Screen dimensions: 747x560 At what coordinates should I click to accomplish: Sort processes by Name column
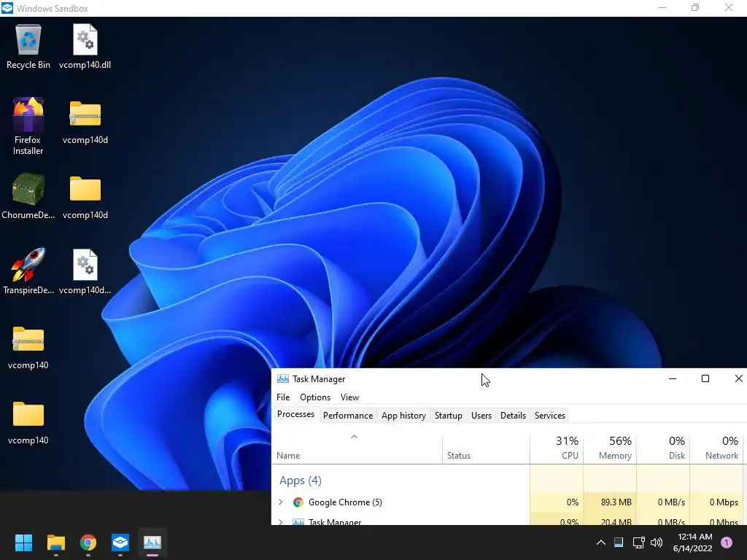(x=357, y=448)
